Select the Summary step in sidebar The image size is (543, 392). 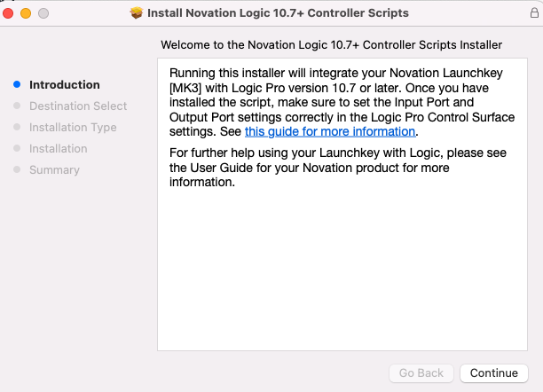(54, 170)
